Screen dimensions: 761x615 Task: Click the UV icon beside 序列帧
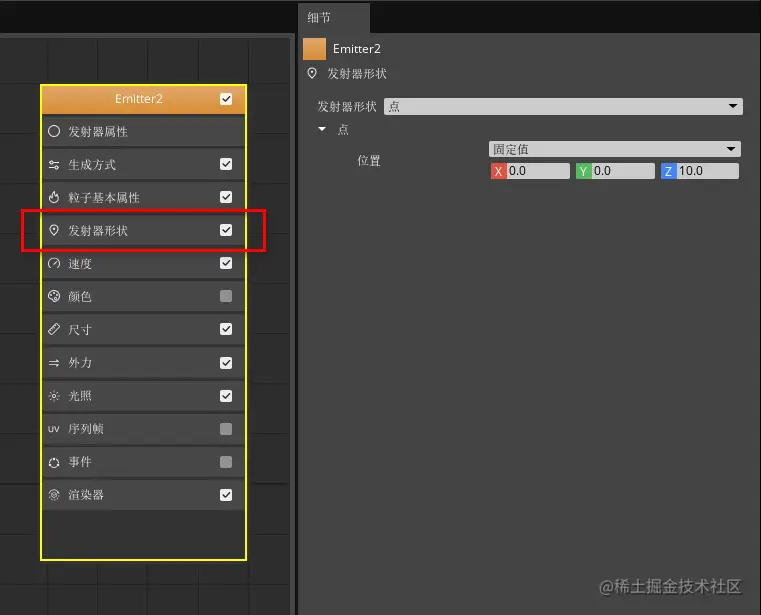tap(53, 429)
